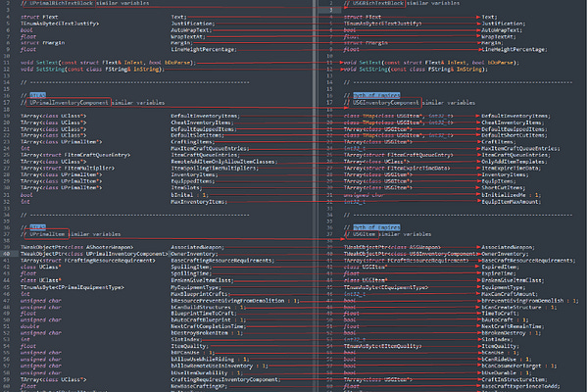The height and width of the screenshot is (392, 588).
Task: Select the highlighted ATLAS label above UPrimalInventoryComponent
Action: (38, 95)
